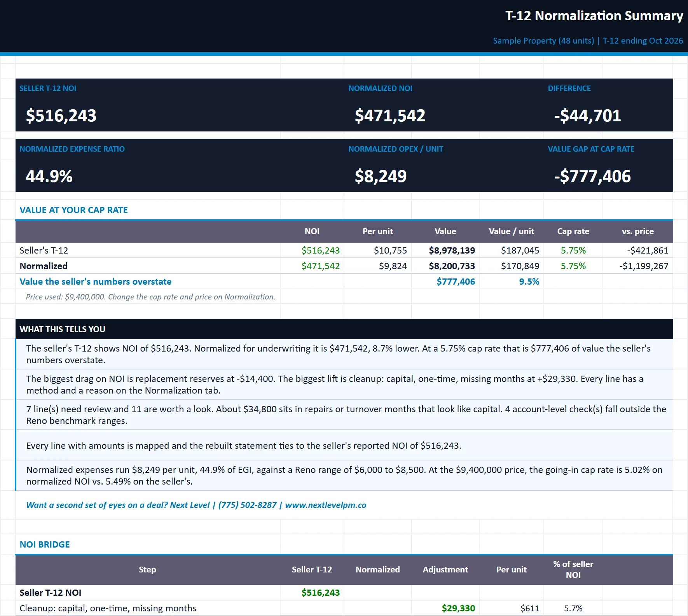Select the Value / unit column header
Image resolution: width=688 pixels, height=616 pixels.
511,231
